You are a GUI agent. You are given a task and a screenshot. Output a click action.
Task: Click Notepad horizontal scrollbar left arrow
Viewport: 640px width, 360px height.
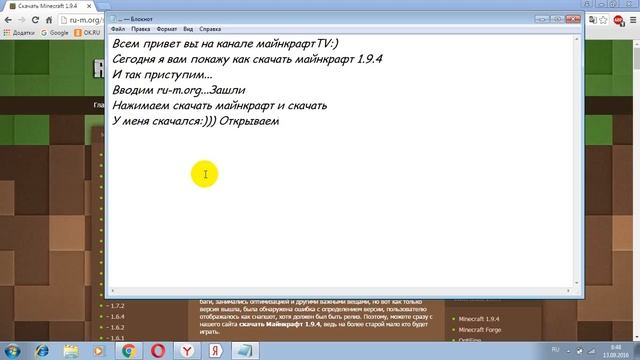[x=113, y=291]
